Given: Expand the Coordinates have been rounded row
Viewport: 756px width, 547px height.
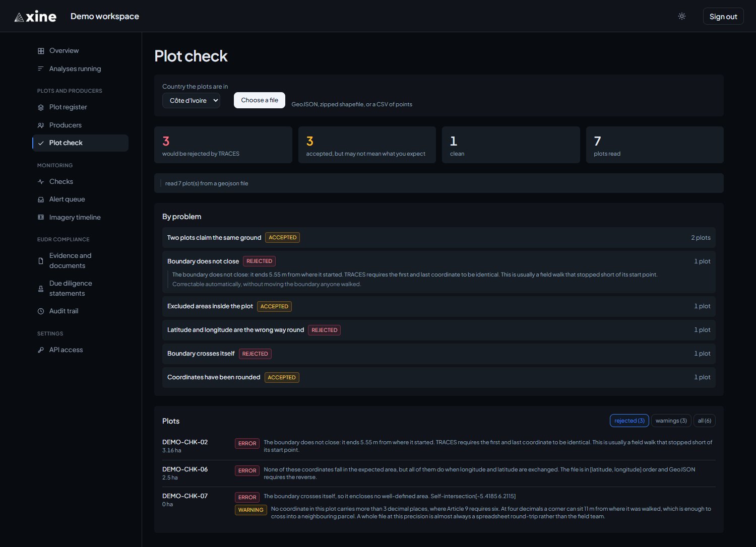Looking at the screenshot, I should coord(438,377).
